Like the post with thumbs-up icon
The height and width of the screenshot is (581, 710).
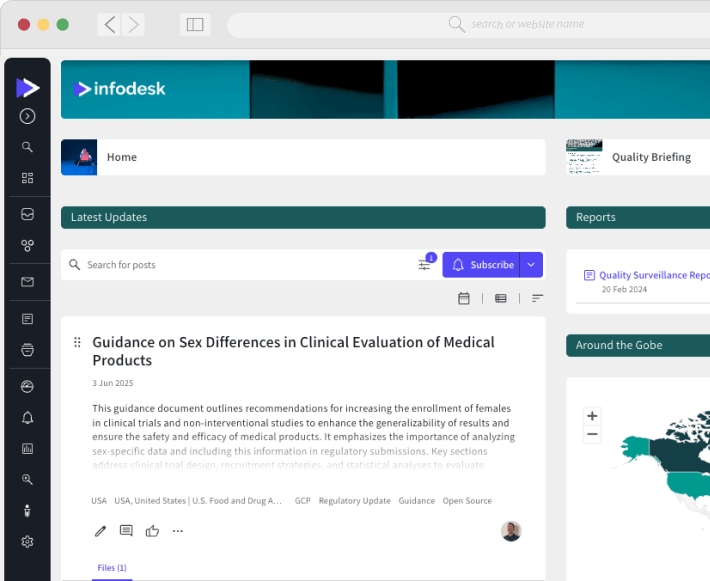(x=152, y=531)
